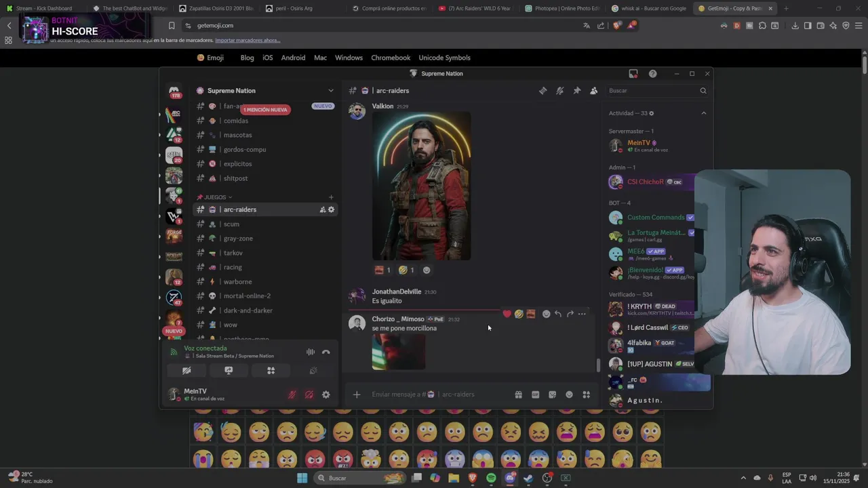Collapse the Actividad section chevron

(703, 113)
